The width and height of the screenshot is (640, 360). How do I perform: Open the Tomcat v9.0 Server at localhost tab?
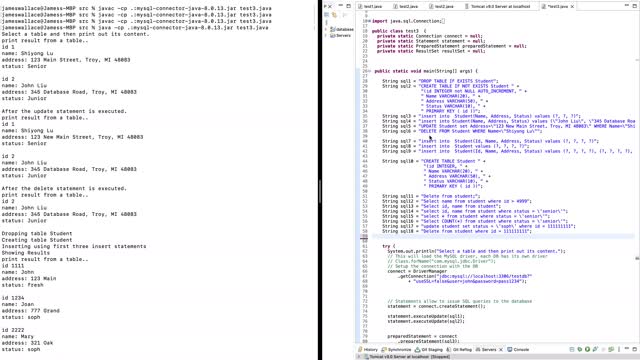[x=498, y=7]
